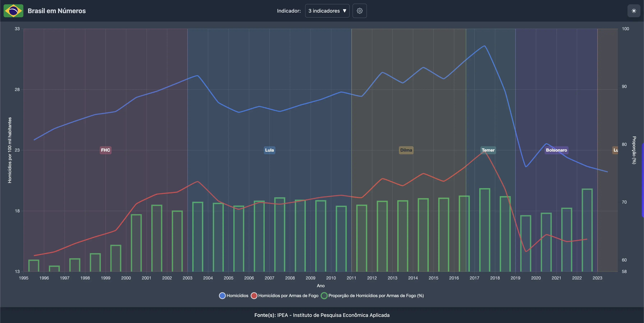Click the FHC period label
Screen dimensions: 644x323
tap(105, 150)
